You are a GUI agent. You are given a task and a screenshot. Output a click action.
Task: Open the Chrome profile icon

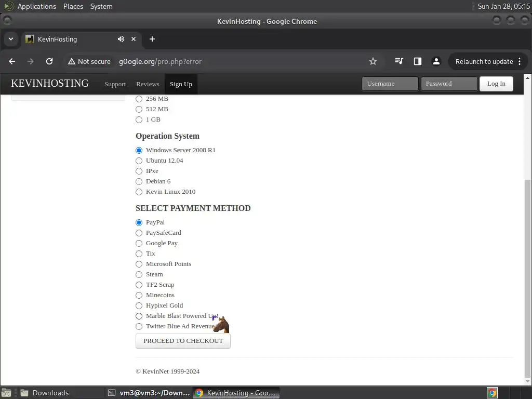[436, 61]
